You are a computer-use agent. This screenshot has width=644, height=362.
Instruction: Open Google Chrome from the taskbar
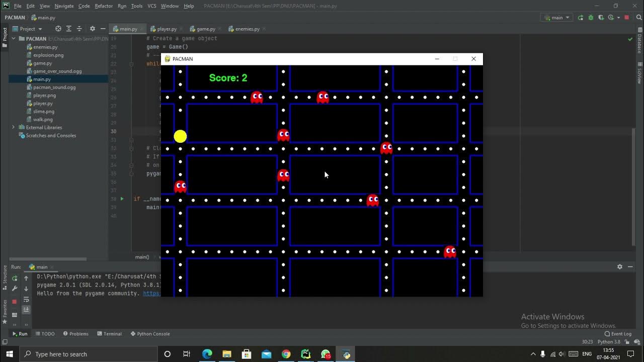point(286,354)
